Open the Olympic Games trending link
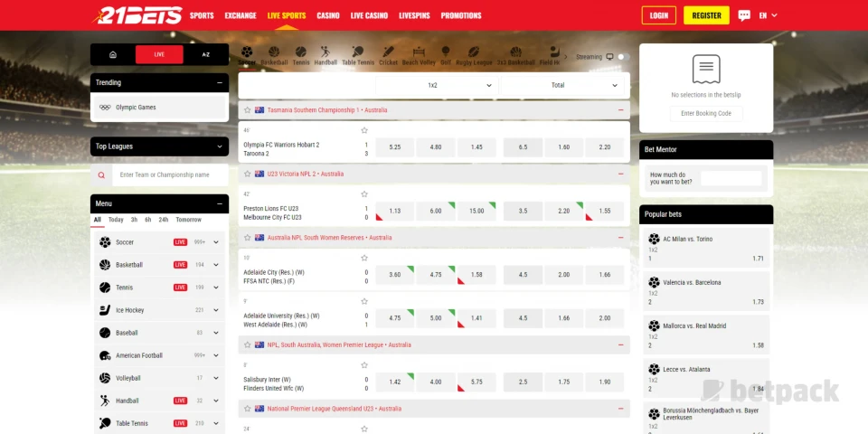Screen dimensions: 868x434 click(159, 108)
